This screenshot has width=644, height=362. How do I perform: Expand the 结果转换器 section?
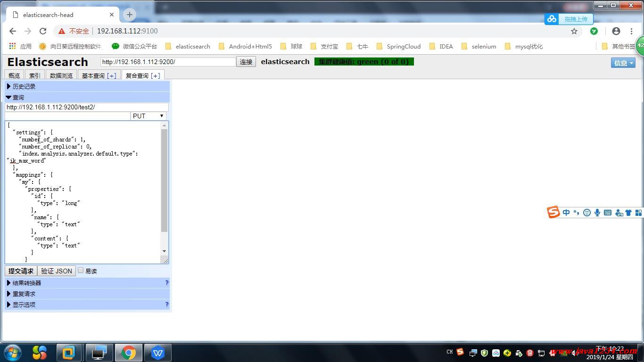pos(87,283)
